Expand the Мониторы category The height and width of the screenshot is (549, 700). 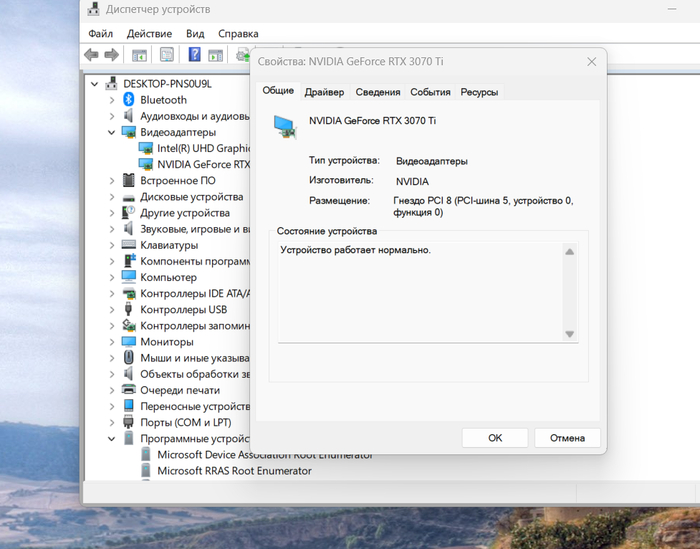(112, 342)
